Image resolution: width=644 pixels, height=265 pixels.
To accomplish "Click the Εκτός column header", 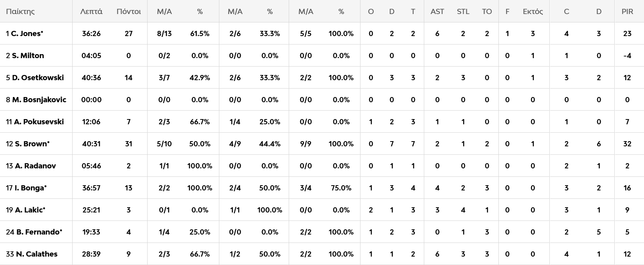I will (x=533, y=12).
